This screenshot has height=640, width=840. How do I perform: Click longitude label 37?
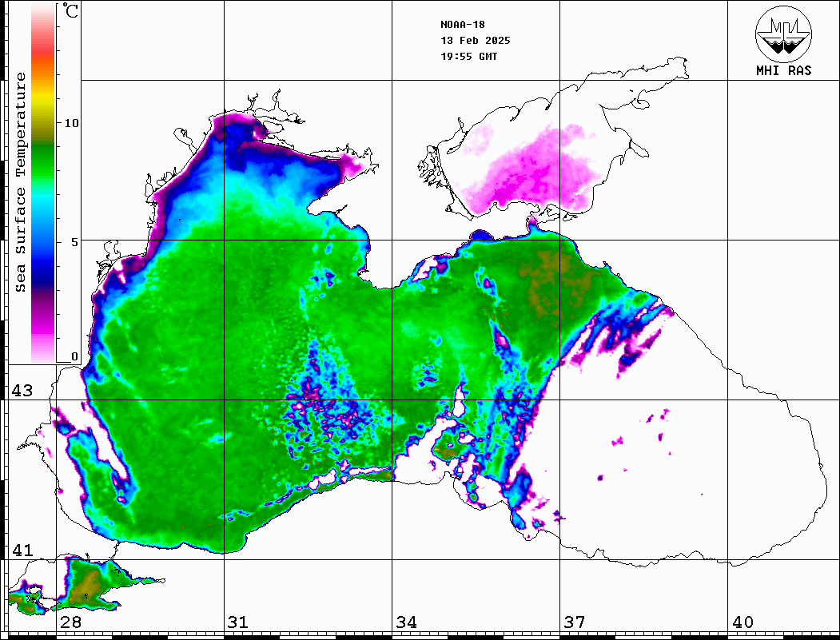point(575,622)
